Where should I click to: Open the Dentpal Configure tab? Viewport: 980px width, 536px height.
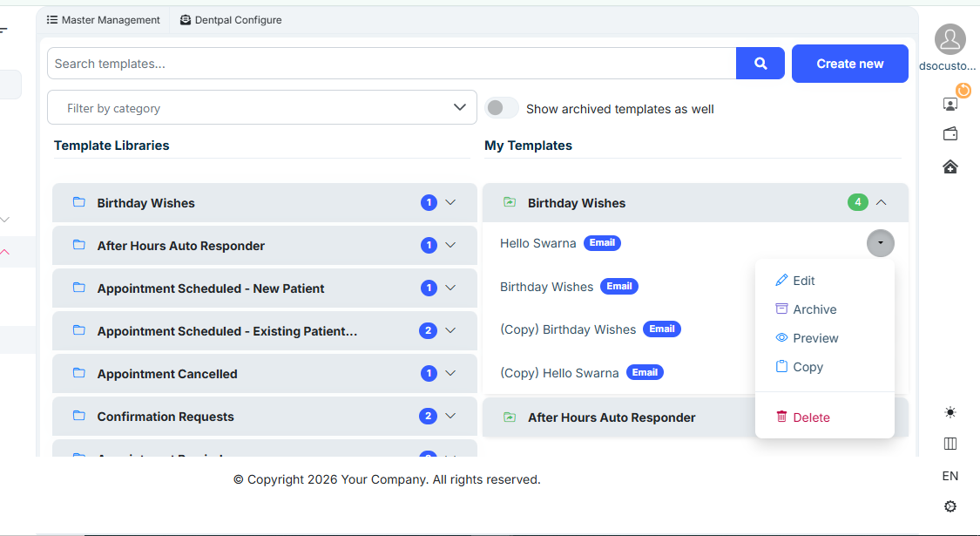pyautogui.click(x=231, y=20)
